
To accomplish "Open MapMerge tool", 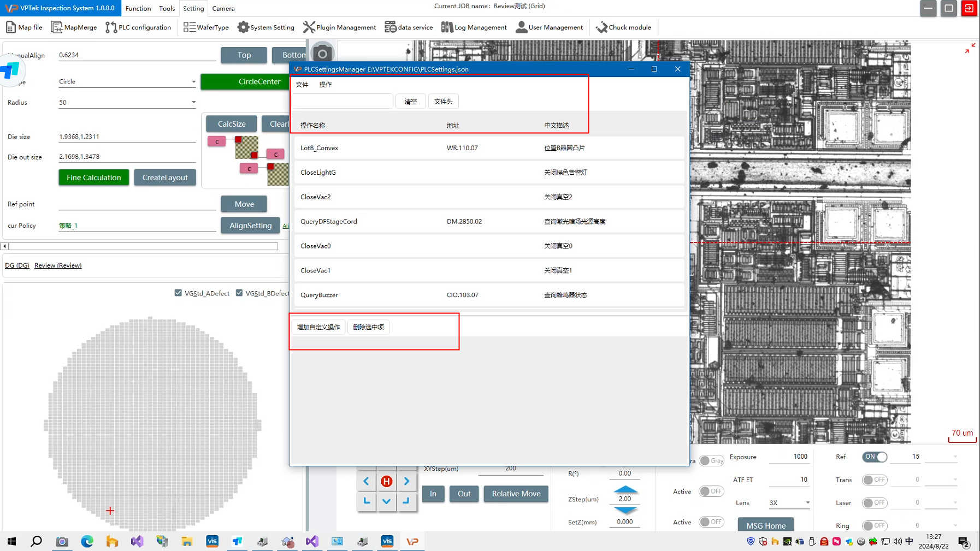I will (x=74, y=27).
